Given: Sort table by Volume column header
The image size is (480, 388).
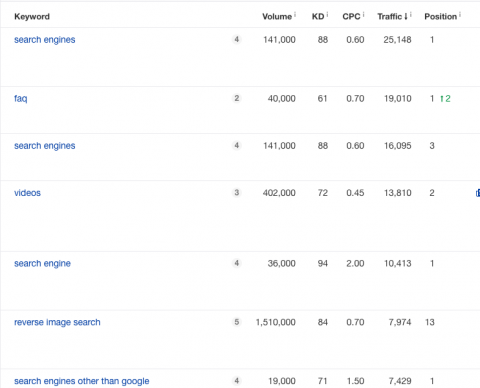Looking at the screenshot, I should pos(277,16).
